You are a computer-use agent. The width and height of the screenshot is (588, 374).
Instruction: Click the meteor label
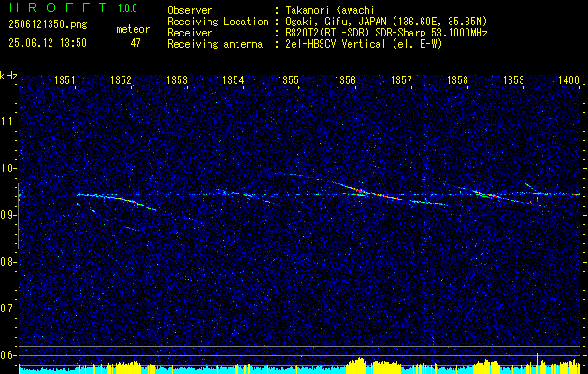point(133,29)
